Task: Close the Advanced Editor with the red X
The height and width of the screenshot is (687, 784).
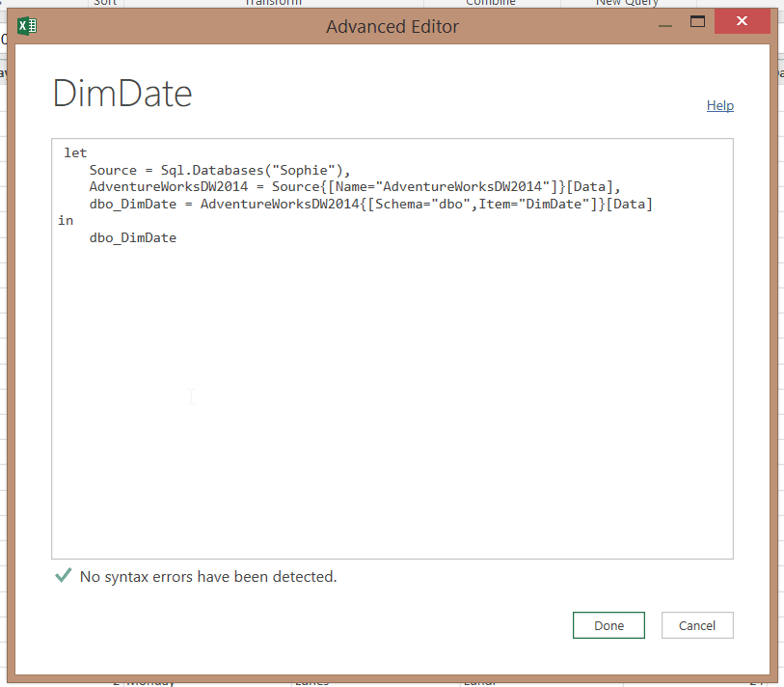Action: click(741, 21)
